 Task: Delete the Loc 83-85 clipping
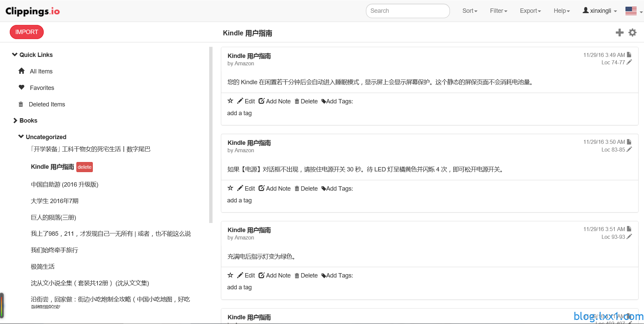(306, 189)
